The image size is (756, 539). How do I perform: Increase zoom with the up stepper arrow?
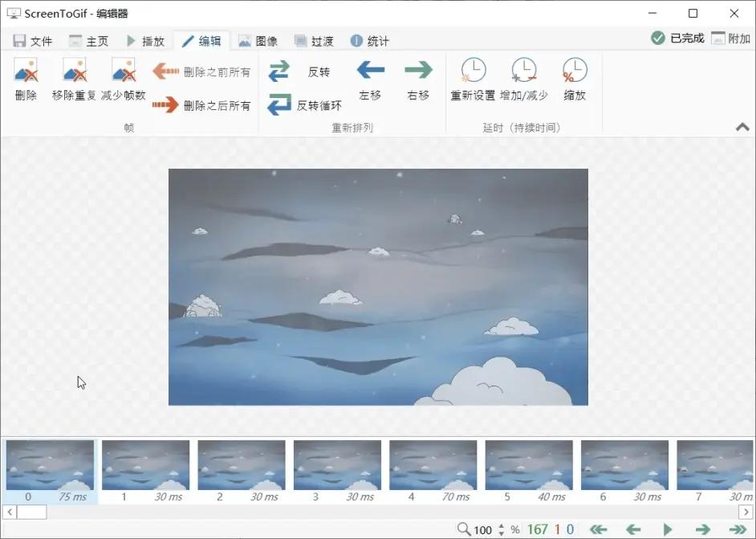[x=502, y=526]
